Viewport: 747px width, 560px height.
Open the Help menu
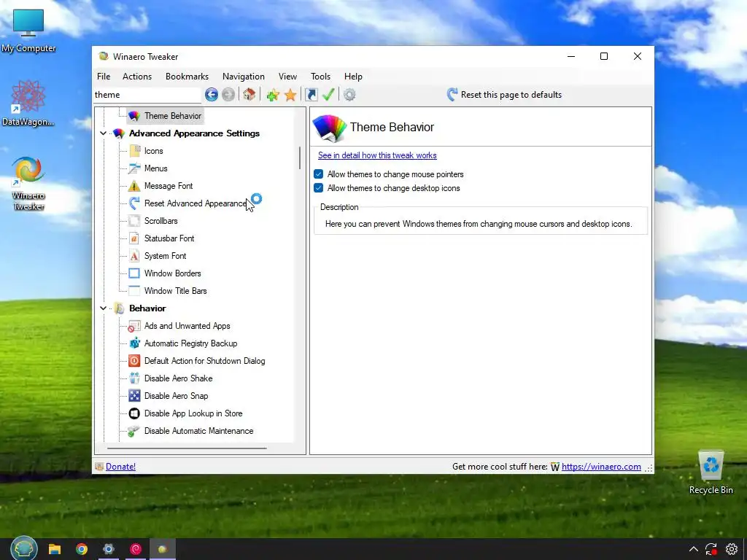click(x=353, y=76)
